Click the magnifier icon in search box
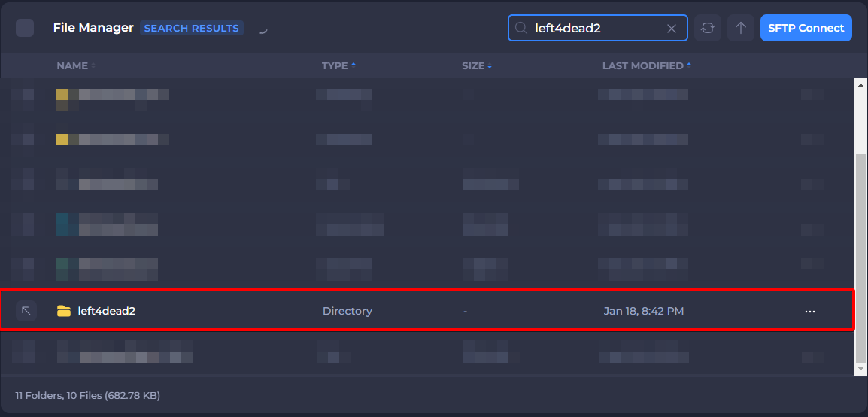The height and width of the screenshot is (417, 868). click(520, 29)
